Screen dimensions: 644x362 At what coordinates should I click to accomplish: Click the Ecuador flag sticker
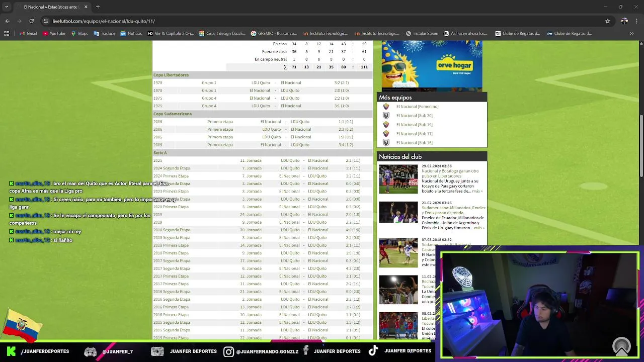point(21,324)
